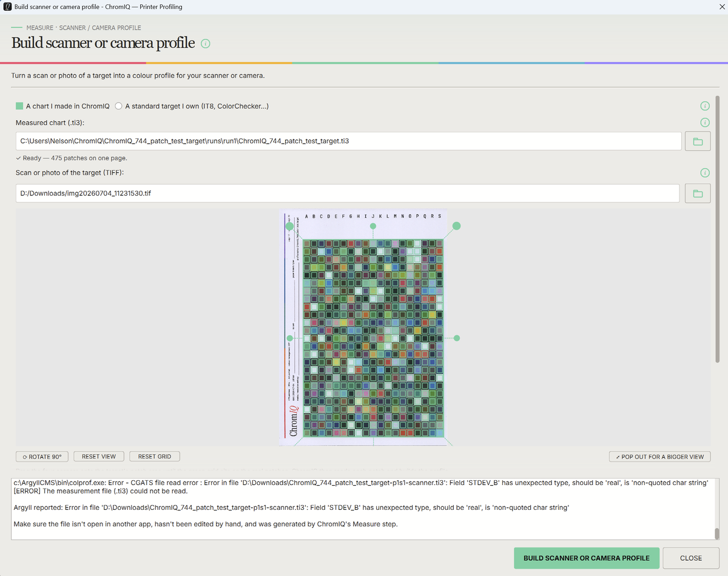Click the measured chart .ti3 path field
This screenshot has width=728, height=576.
(x=349, y=141)
